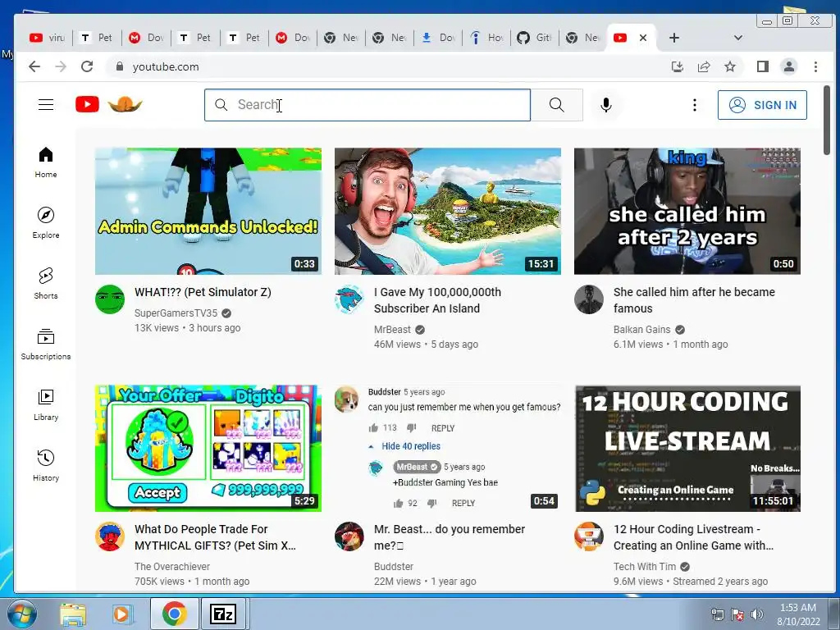
Task: Reload the page
Action: (x=87, y=66)
